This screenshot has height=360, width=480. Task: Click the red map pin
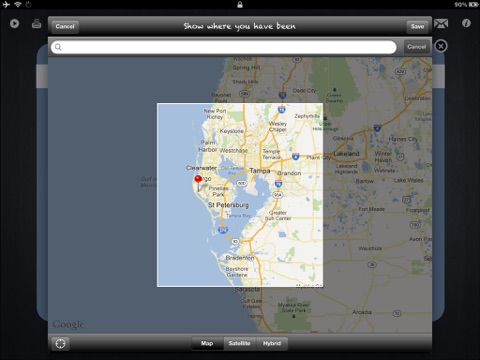198,182
